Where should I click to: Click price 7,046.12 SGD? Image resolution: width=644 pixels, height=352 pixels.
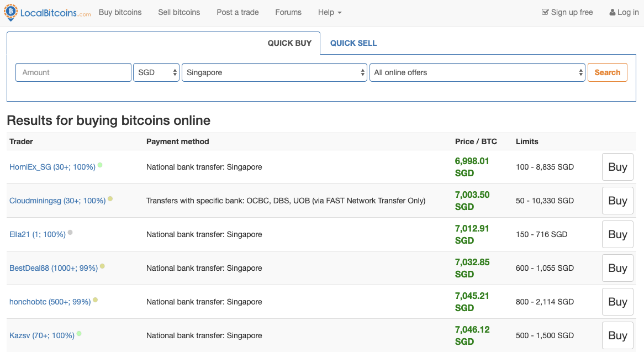point(472,335)
